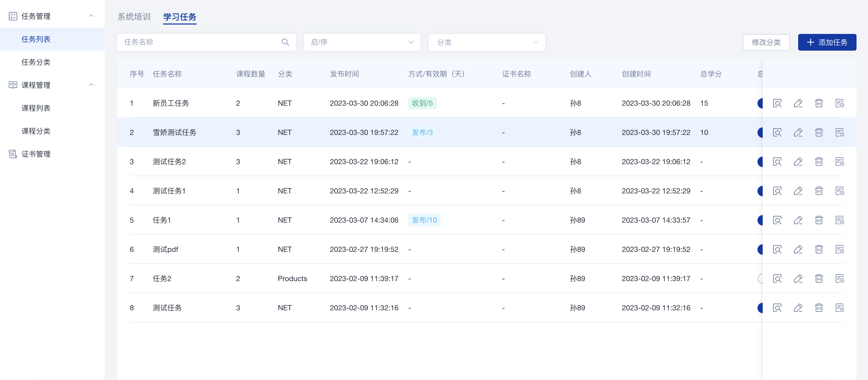Image resolution: width=868 pixels, height=380 pixels.
Task: Click the 测试pdf task name
Action: click(166, 250)
